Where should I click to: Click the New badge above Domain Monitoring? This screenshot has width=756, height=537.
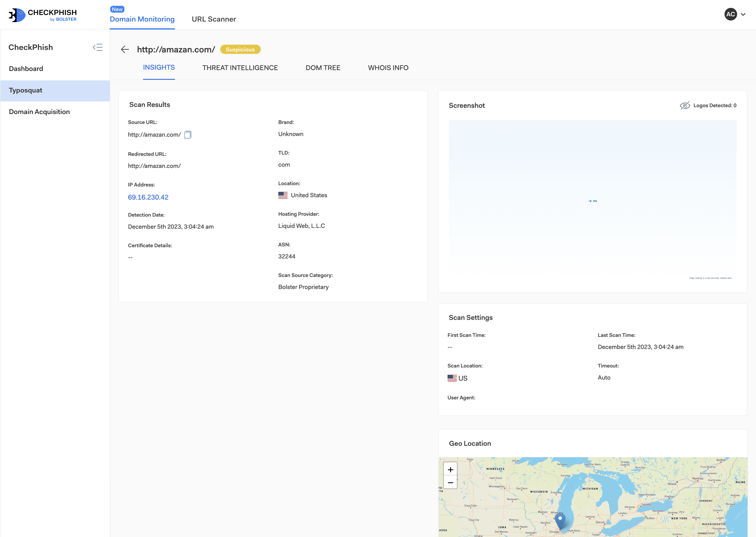coord(117,9)
